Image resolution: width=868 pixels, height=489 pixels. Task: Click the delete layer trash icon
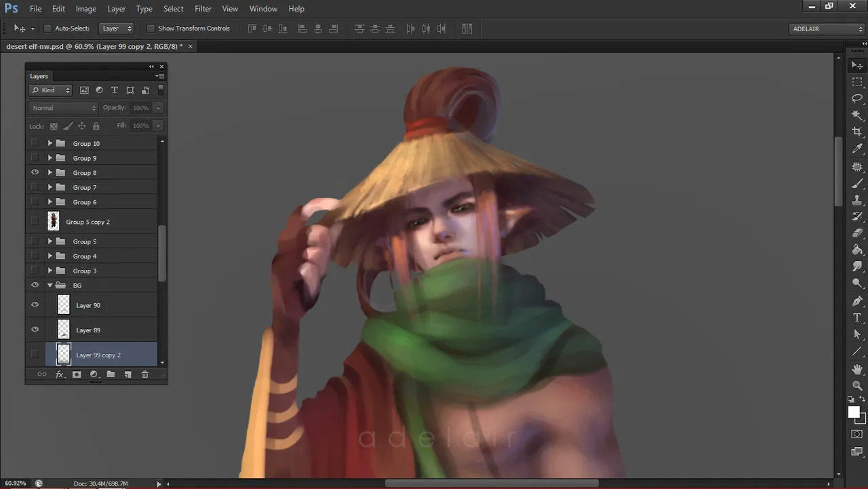(x=144, y=374)
